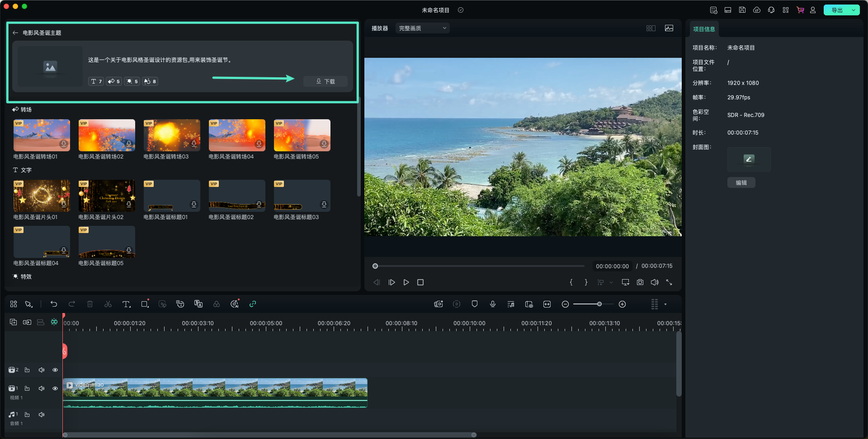Expand the arrow beside the 导出 button
868x439 pixels.
(854, 10)
